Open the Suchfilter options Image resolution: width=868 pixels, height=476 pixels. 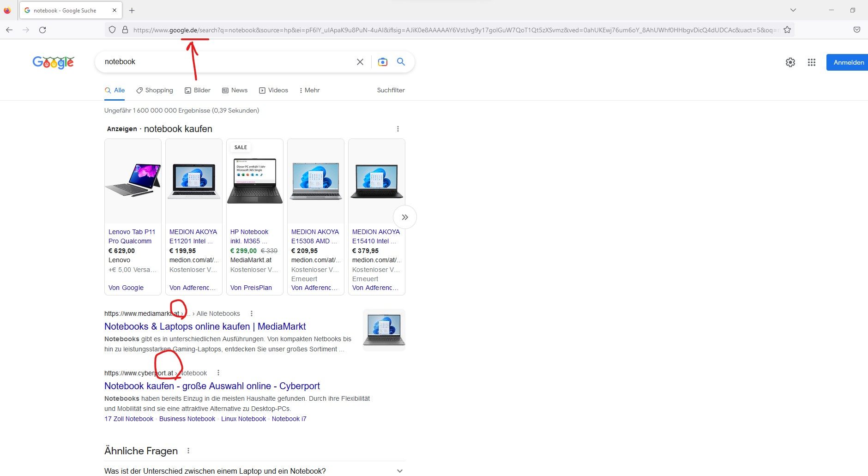[x=391, y=90]
